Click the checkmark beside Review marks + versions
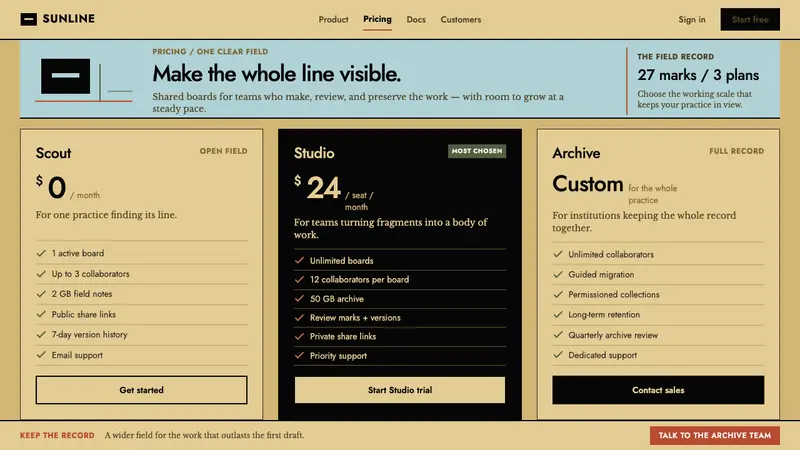The image size is (800, 450). coord(299,317)
